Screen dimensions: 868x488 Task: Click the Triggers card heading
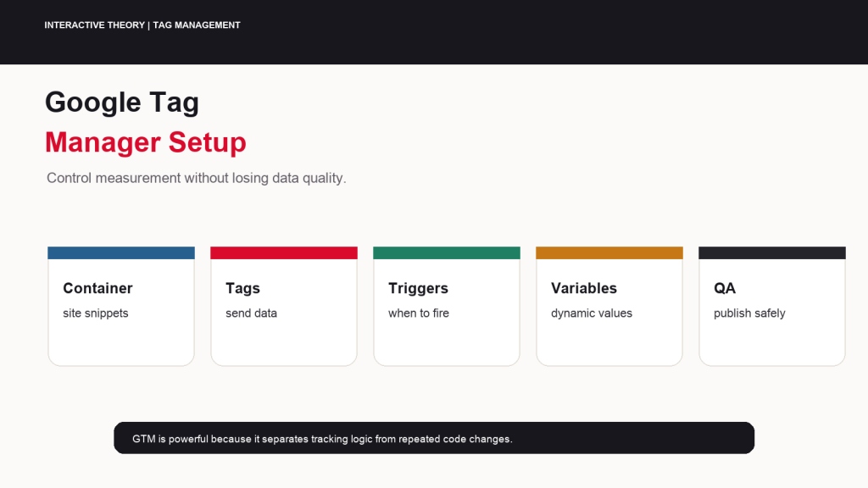tap(419, 288)
